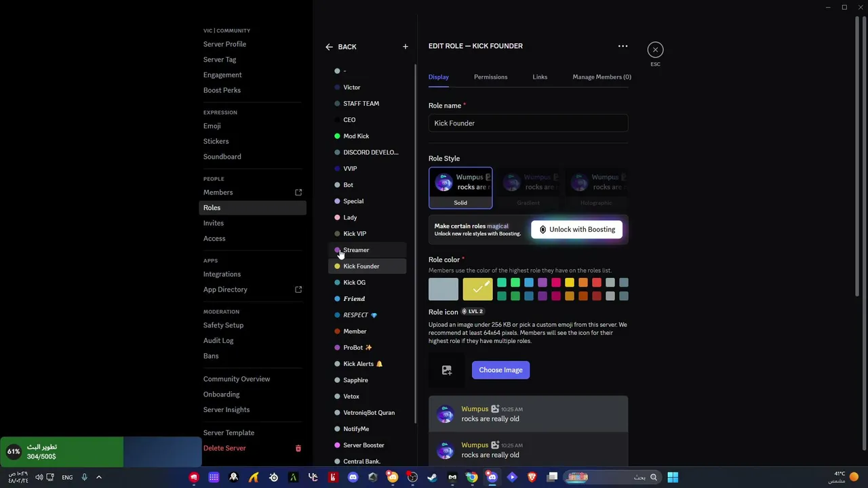Open the Invites page
868x488 pixels.
(213, 223)
